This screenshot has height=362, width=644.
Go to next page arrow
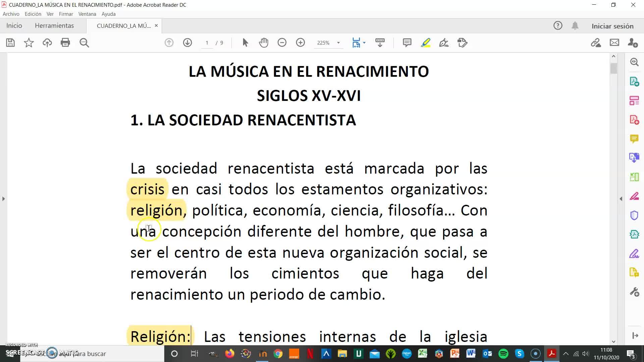(x=187, y=43)
